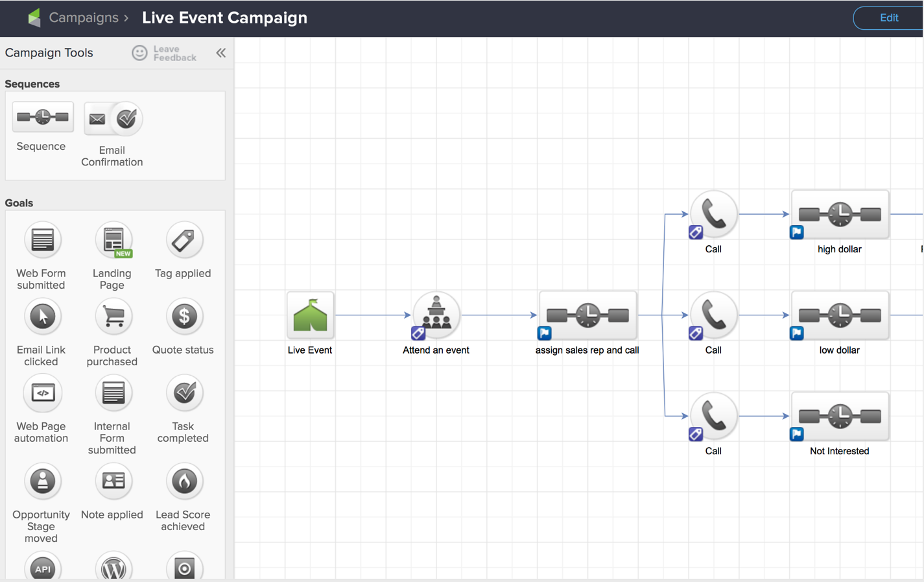Click the 'Not Interested' label text
The width and height of the screenshot is (924, 582).
(839, 451)
